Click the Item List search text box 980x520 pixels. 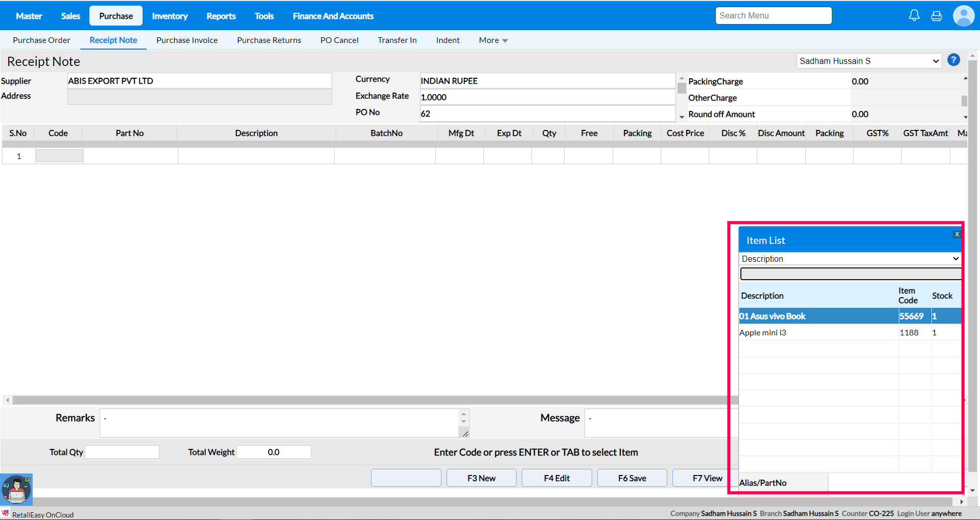click(850, 274)
